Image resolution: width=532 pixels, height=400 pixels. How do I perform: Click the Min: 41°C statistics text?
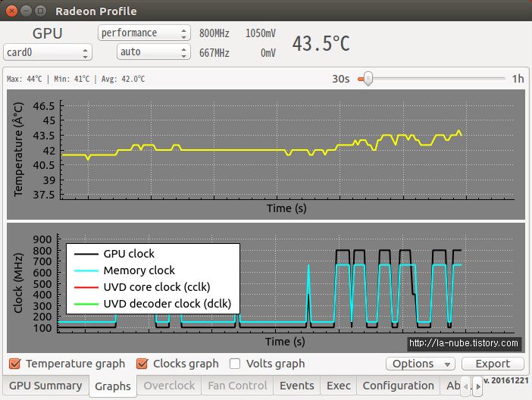(x=71, y=79)
